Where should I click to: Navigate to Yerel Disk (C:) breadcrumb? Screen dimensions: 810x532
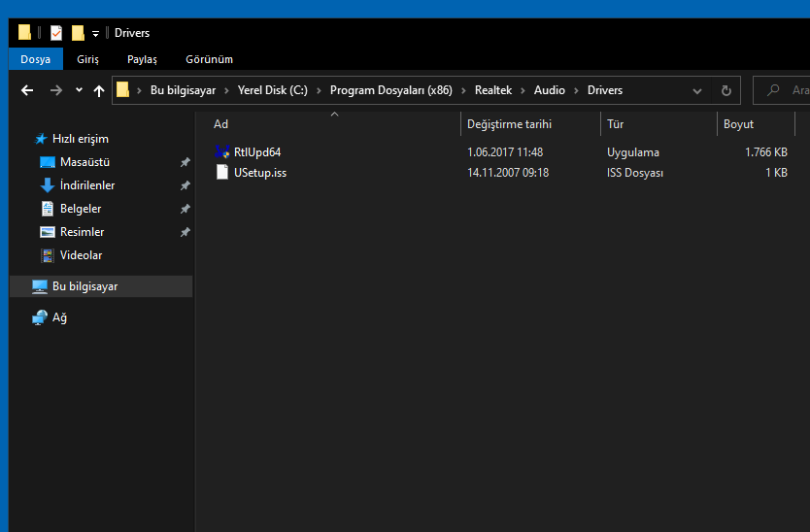(x=272, y=90)
